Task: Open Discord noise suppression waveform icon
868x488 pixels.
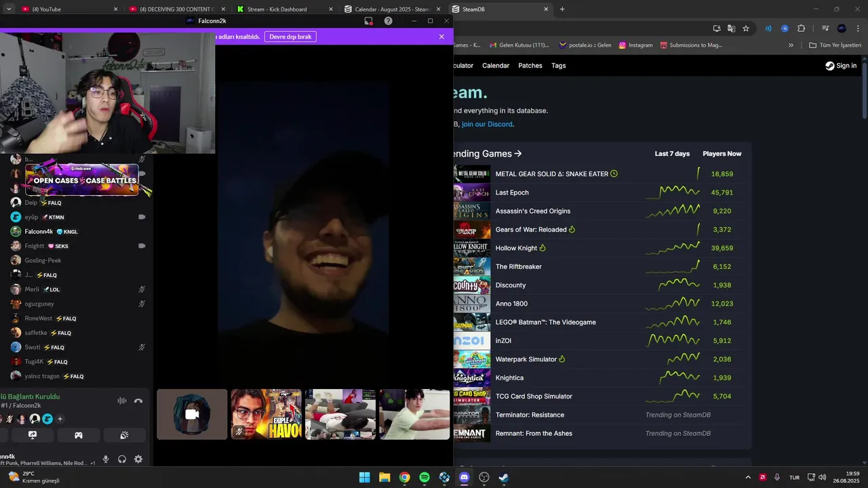Action: [122, 401]
